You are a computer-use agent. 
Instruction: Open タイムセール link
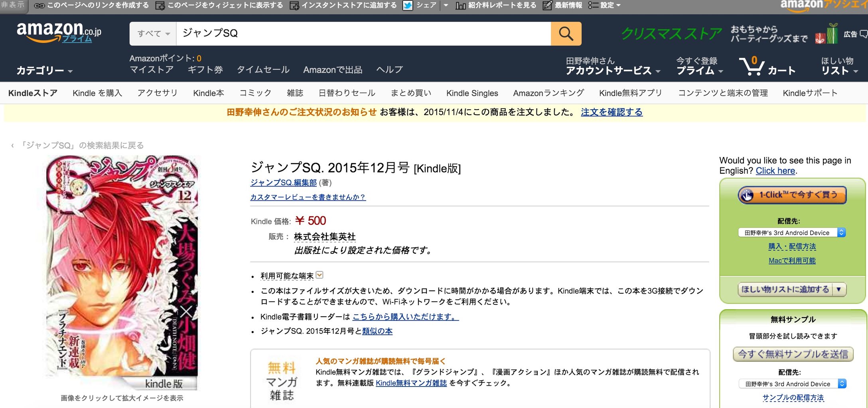pyautogui.click(x=263, y=70)
